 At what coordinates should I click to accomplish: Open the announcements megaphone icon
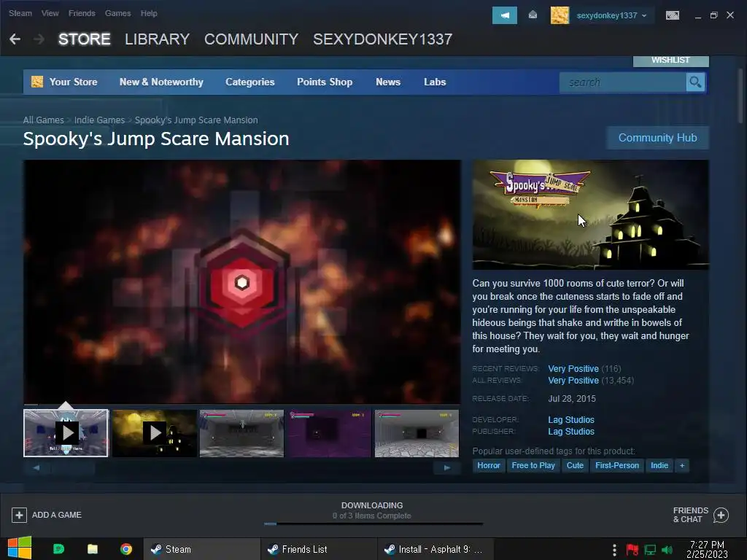pos(505,15)
